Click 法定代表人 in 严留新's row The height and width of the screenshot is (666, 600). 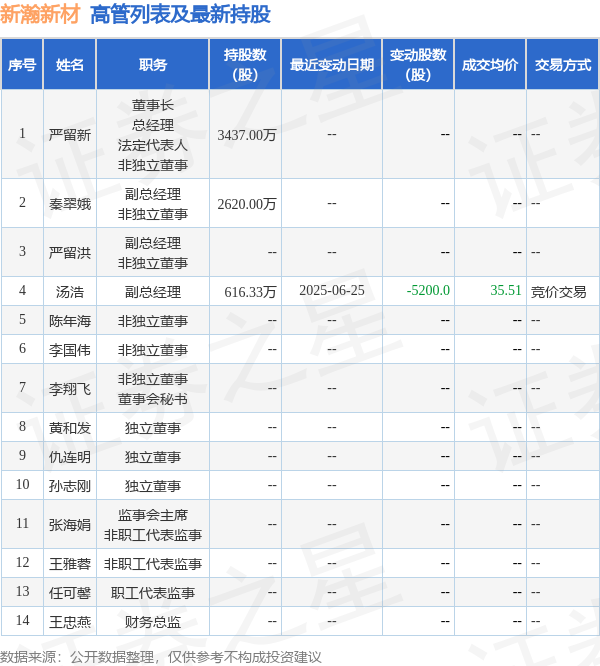click(153, 145)
